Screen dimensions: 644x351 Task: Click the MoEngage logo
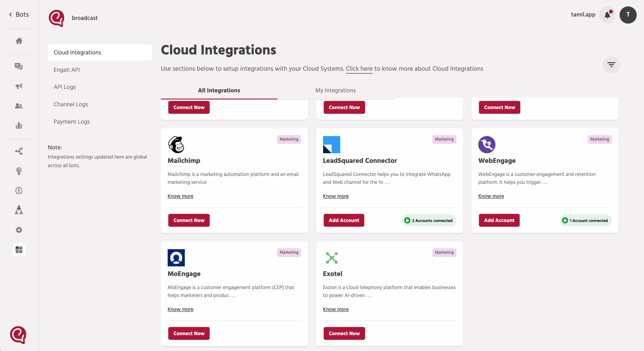pos(176,258)
